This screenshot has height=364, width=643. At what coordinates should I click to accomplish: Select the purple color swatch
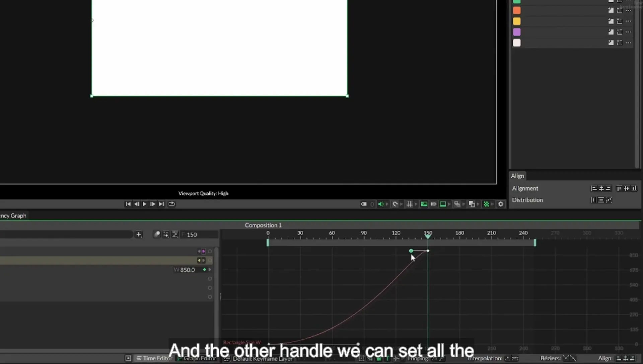(x=517, y=32)
